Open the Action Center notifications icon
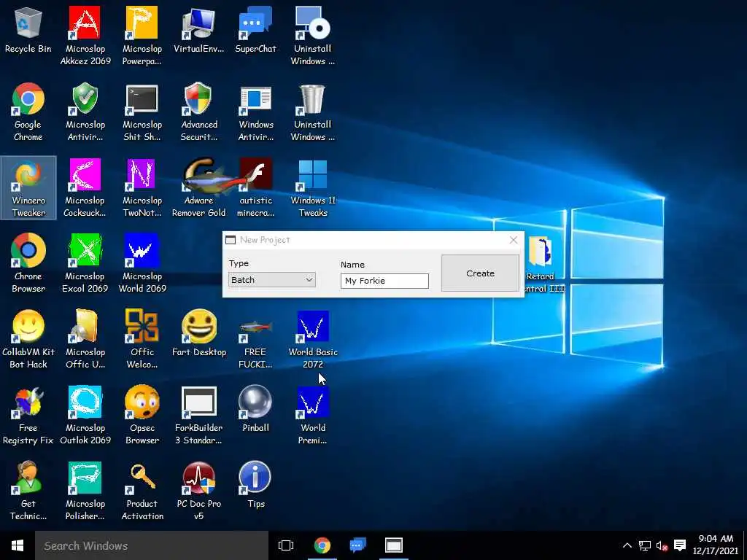The width and height of the screenshot is (747, 560). (680, 545)
